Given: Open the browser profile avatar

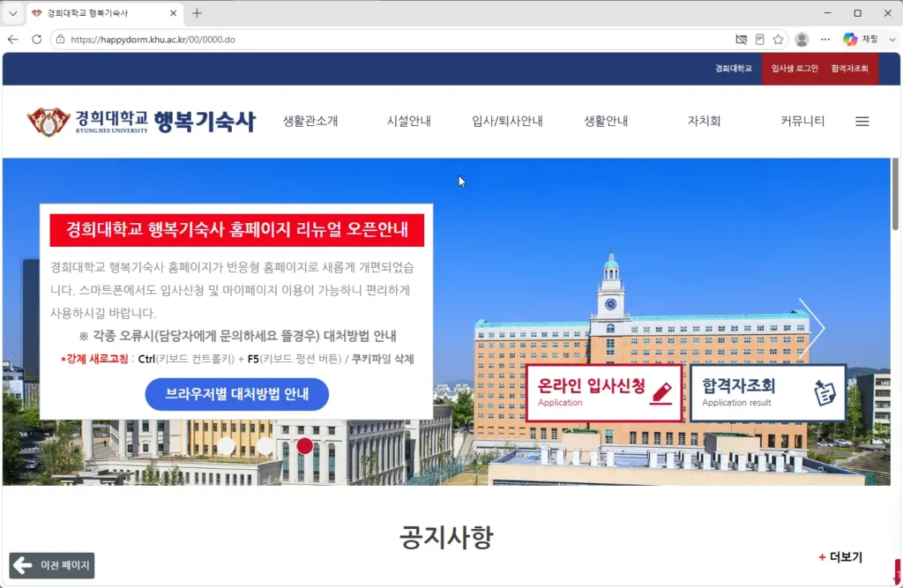Looking at the screenshot, I should click(x=802, y=39).
